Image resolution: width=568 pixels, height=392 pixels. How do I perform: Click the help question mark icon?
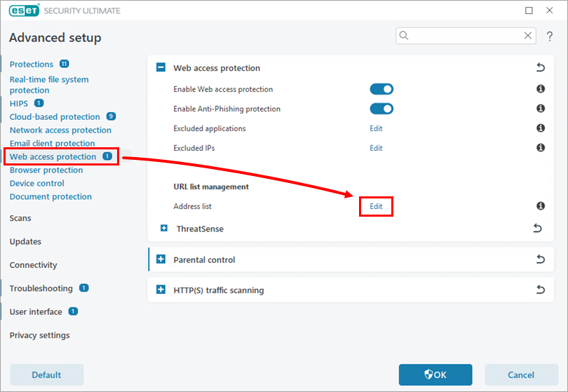pyautogui.click(x=549, y=36)
